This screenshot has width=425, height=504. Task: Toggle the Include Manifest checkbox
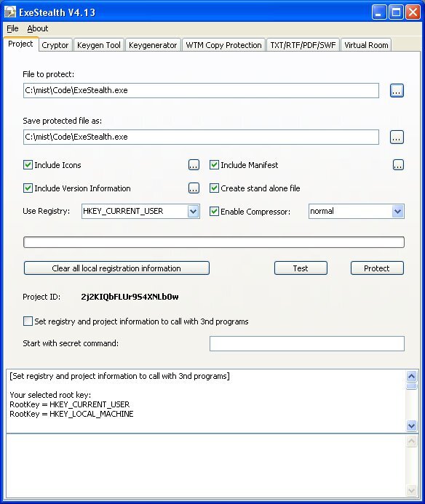(214, 165)
